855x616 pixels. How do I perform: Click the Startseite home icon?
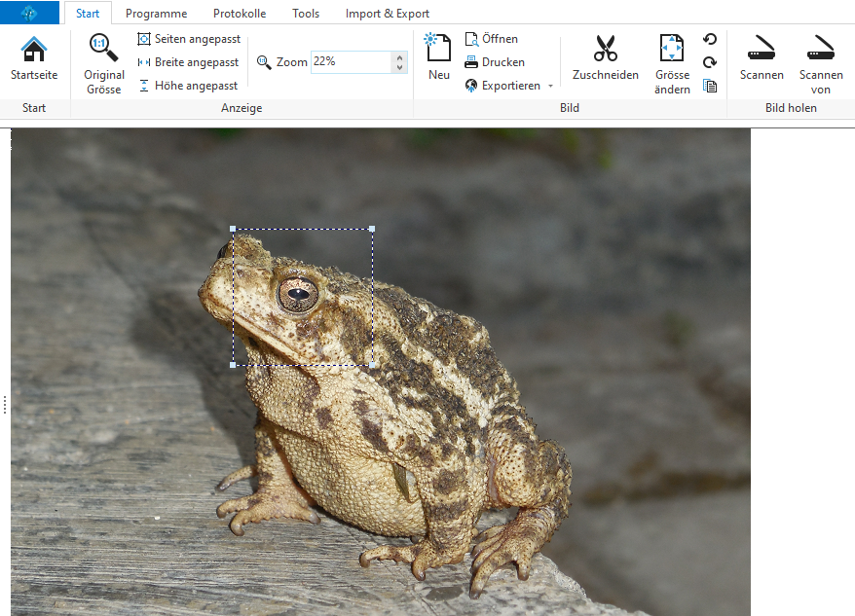(x=34, y=50)
